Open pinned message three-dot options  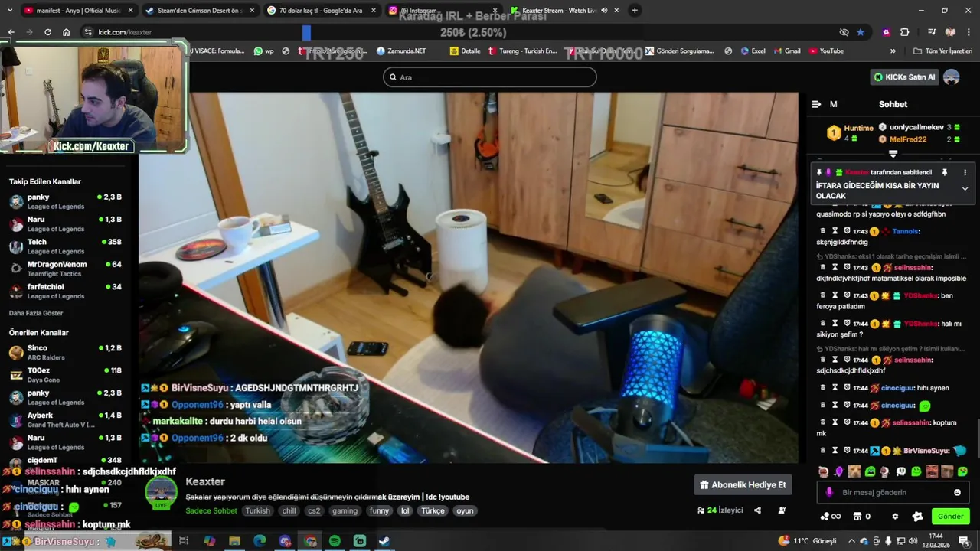coord(965,173)
